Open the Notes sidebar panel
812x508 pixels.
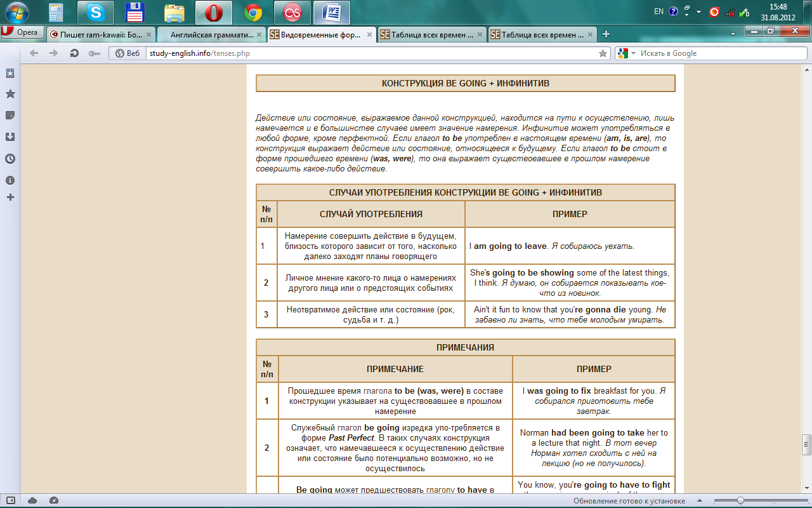10,116
